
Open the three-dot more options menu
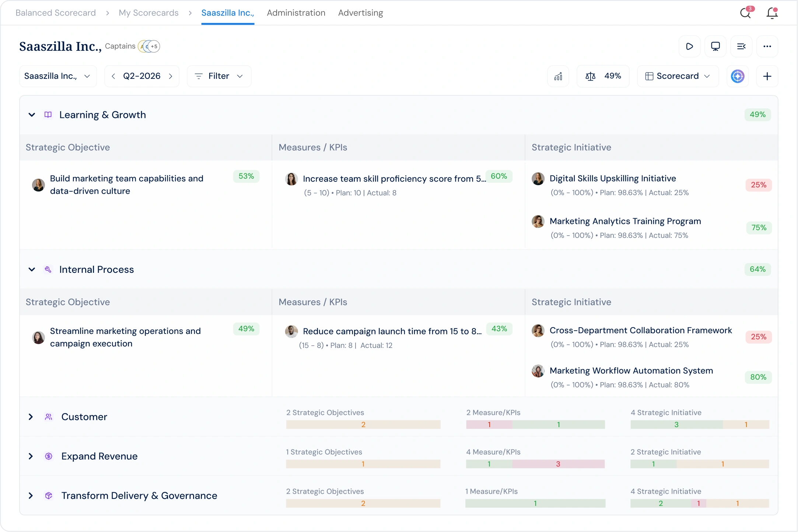pyautogui.click(x=767, y=46)
